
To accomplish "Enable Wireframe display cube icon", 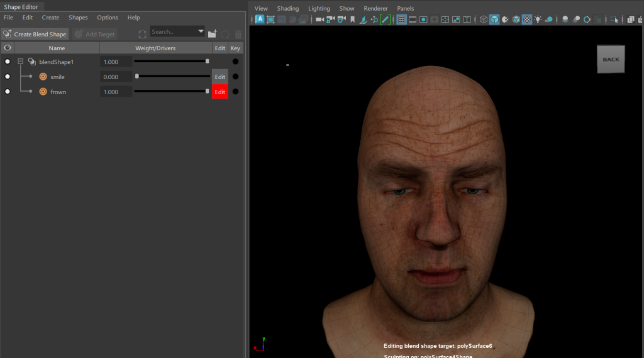I will tap(484, 19).
